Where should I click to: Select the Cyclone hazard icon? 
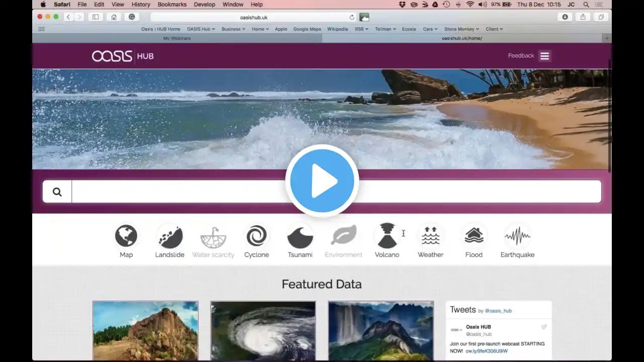(257, 236)
